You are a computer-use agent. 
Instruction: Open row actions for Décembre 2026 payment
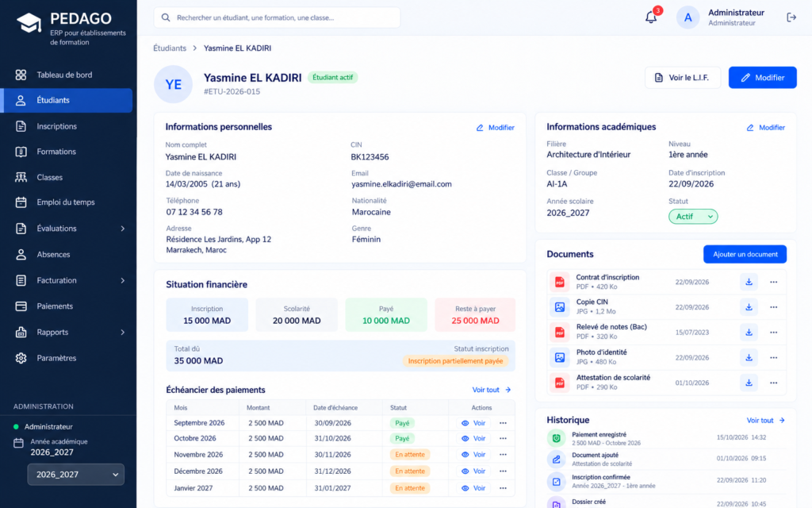(x=503, y=471)
